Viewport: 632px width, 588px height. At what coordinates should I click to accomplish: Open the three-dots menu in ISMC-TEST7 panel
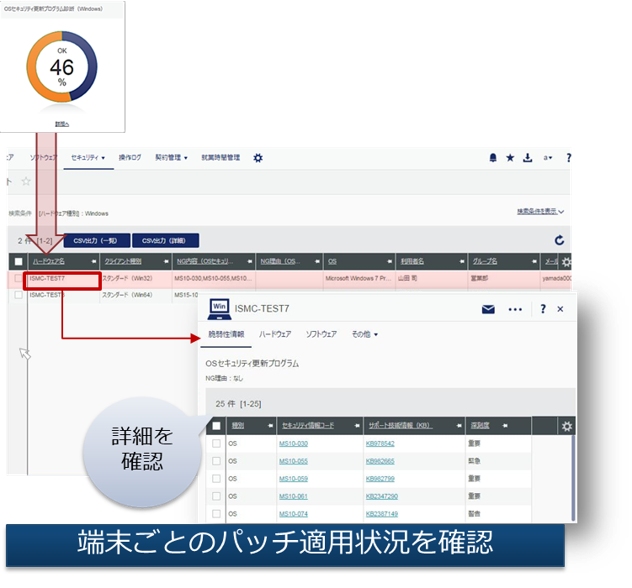[x=515, y=309]
